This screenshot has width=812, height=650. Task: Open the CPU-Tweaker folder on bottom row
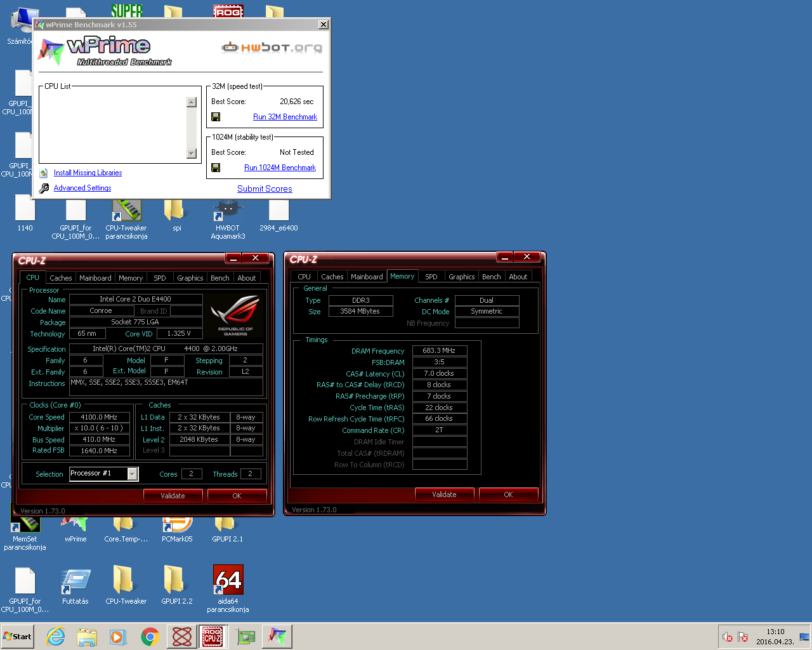click(x=126, y=585)
